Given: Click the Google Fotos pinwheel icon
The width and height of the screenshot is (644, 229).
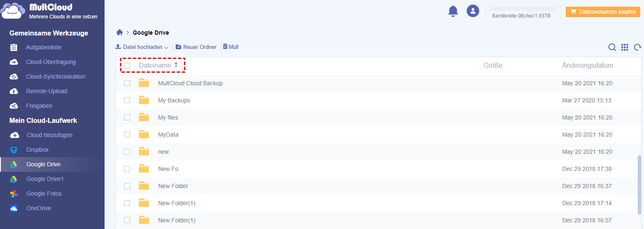Looking at the screenshot, I should coord(14,193).
